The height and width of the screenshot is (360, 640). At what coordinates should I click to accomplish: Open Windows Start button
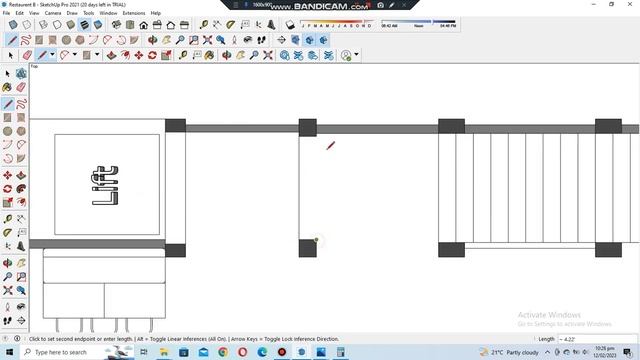pyautogui.click(x=9, y=352)
